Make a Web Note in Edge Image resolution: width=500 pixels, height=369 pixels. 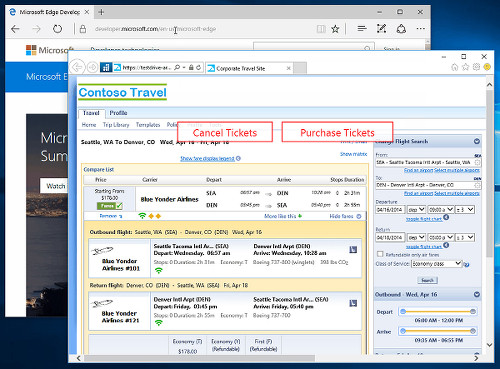(381, 29)
